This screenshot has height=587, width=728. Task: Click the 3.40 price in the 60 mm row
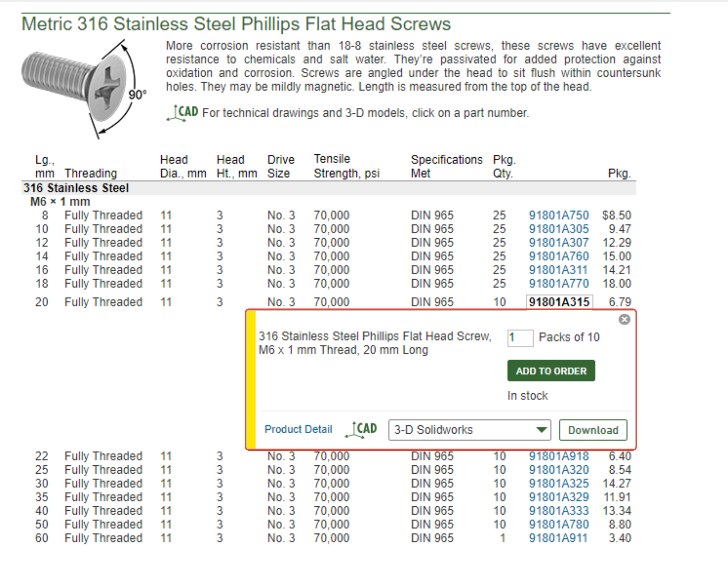[x=620, y=538]
